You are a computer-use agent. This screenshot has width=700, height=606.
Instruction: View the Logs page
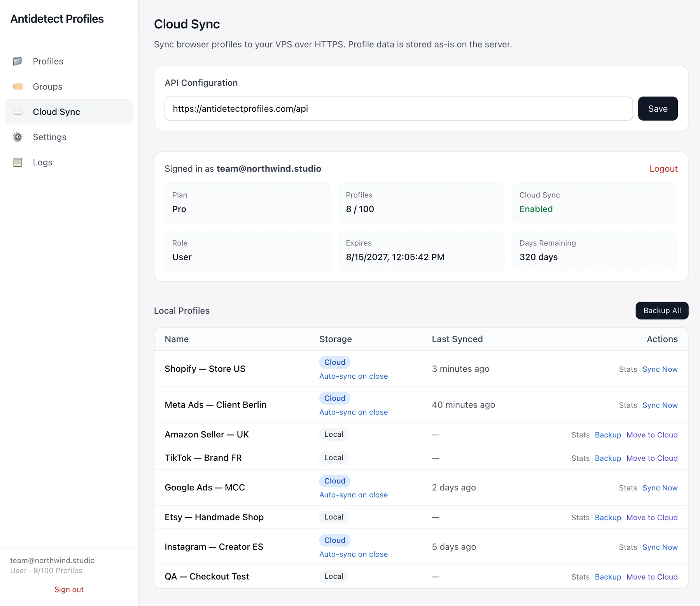(69, 162)
